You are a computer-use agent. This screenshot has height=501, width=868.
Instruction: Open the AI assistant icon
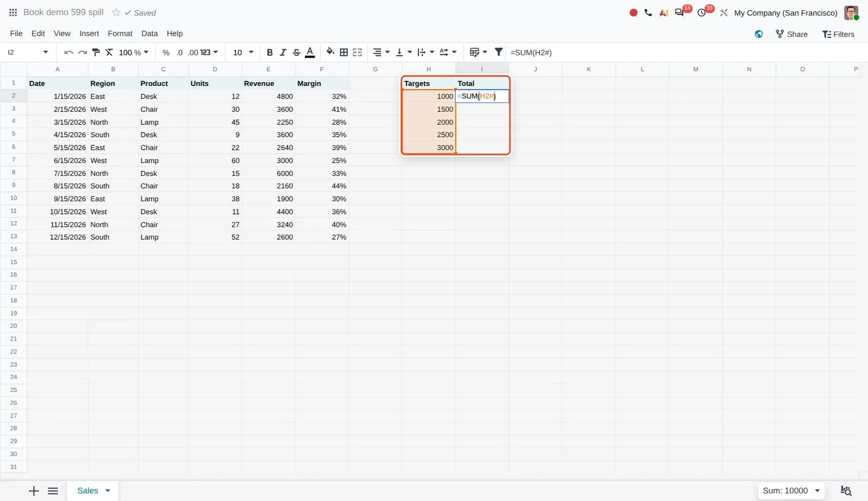[663, 12]
